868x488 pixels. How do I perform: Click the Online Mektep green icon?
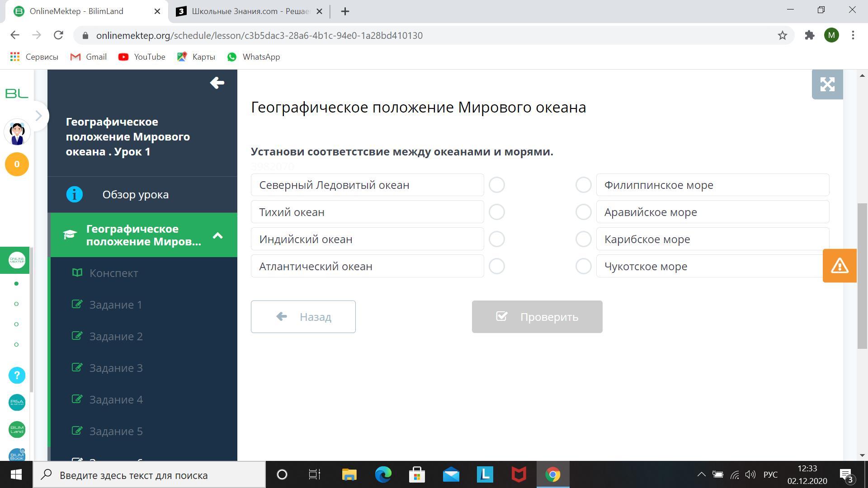pyautogui.click(x=17, y=260)
